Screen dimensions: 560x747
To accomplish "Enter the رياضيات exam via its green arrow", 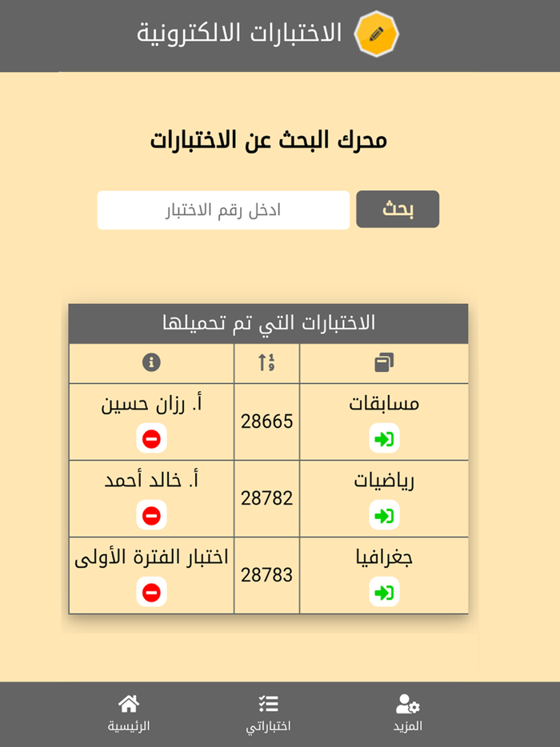I will tap(385, 514).
